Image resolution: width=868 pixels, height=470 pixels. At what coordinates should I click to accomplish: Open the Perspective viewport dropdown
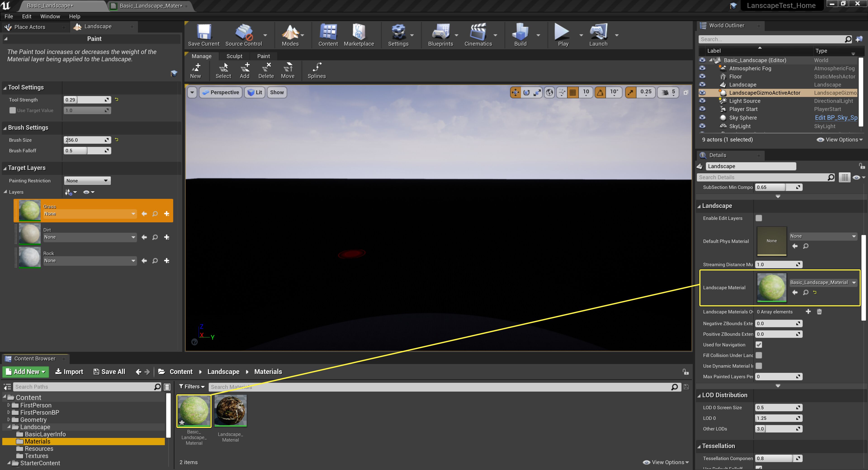click(220, 92)
